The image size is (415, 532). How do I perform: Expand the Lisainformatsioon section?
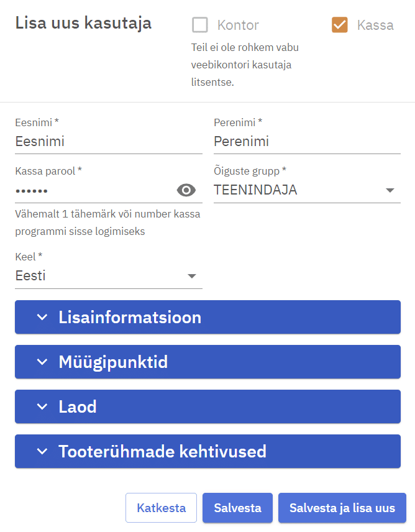point(207,318)
